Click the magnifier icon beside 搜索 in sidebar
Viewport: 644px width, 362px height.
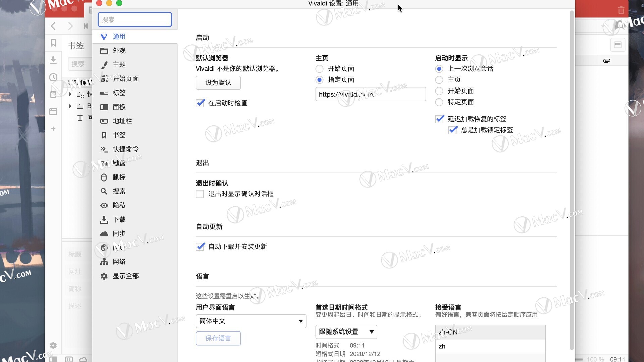(104, 191)
